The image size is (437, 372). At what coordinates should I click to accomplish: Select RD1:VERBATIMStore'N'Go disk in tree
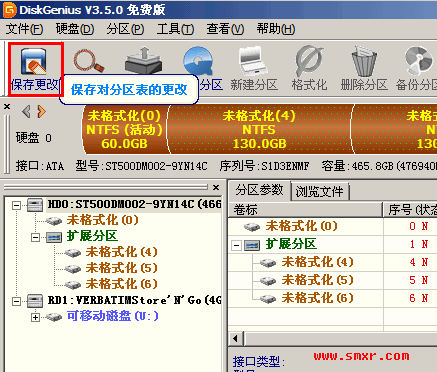[x=135, y=300]
